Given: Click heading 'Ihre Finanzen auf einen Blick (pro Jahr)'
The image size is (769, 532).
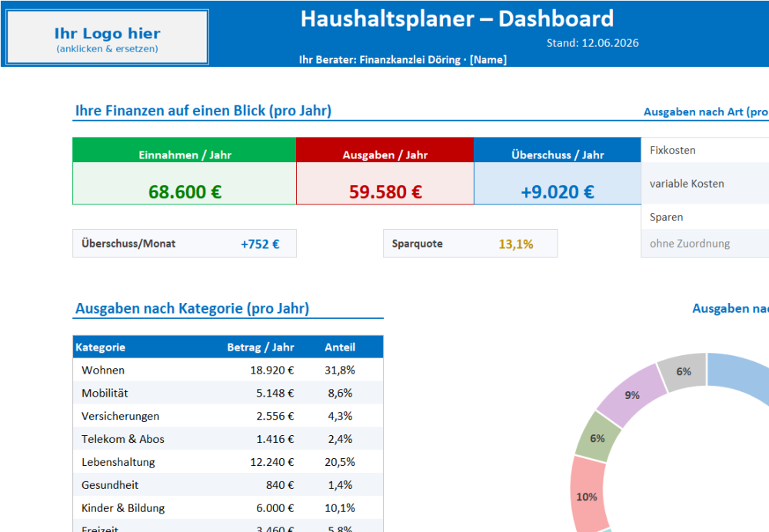Looking at the screenshot, I should [x=203, y=111].
